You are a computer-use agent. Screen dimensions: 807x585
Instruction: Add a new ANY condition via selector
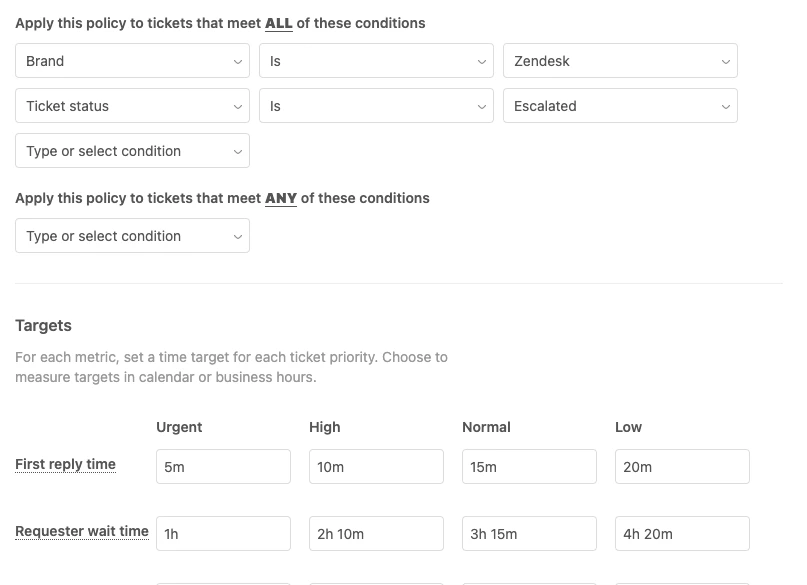point(132,236)
